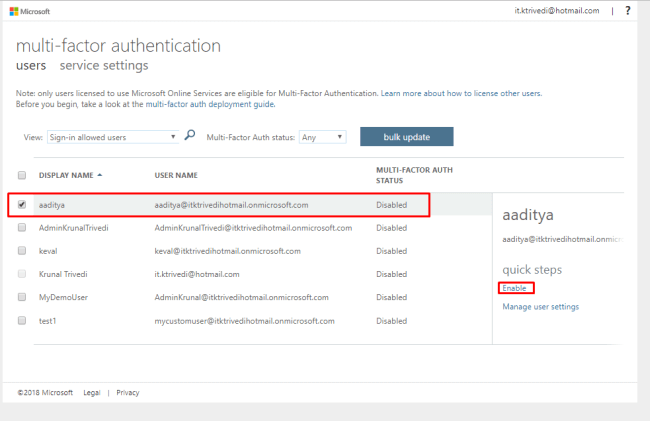Select the keval user checkbox
The width and height of the screenshot is (650, 421).
(x=22, y=251)
